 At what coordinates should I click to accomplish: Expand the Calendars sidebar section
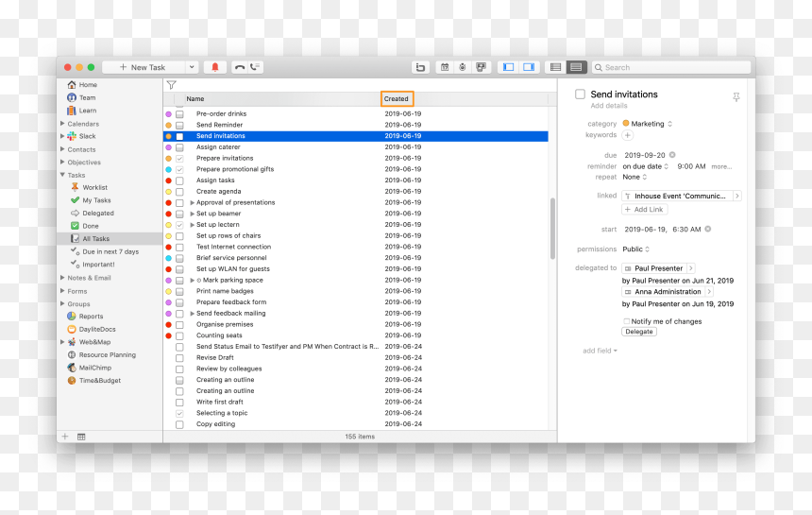tap(62, 123)
